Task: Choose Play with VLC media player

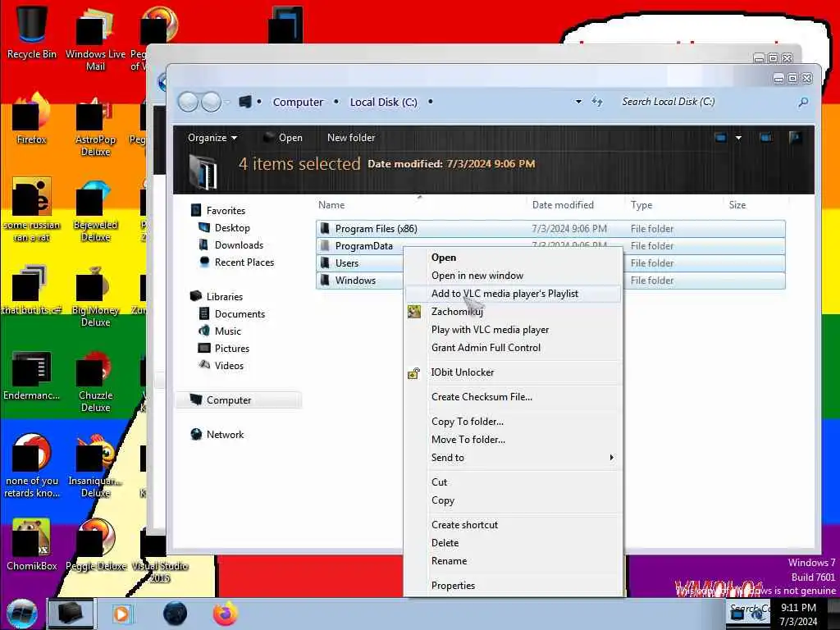Action: point(514,330)
